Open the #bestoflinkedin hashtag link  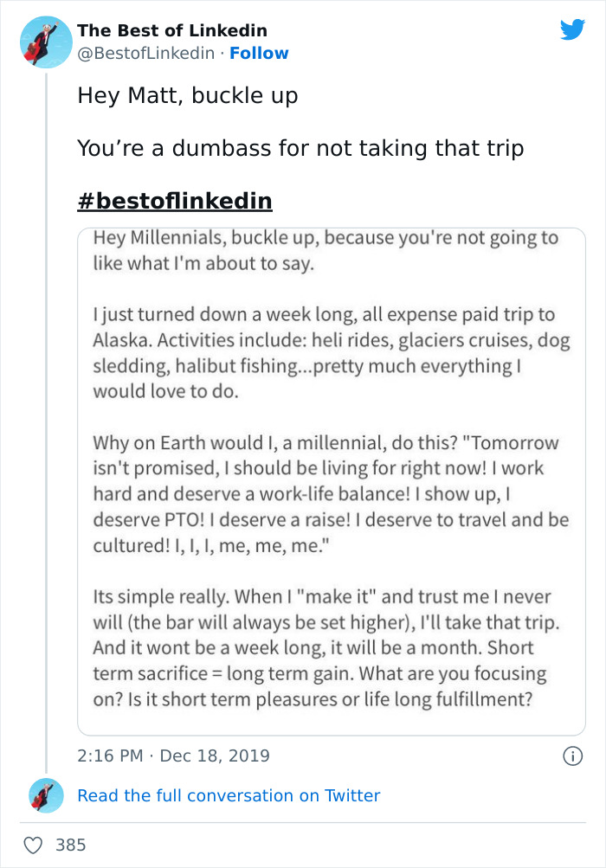click(175, 202)
